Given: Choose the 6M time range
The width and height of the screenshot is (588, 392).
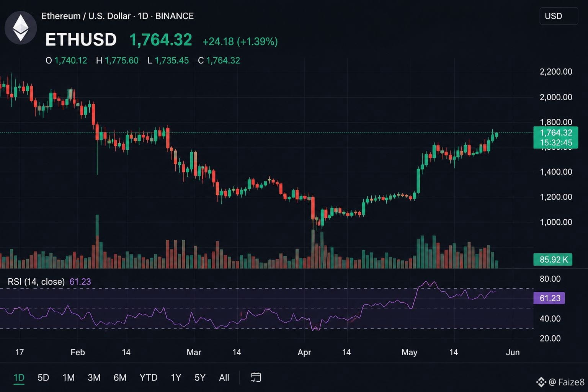Looking at the screenshot, I should (120, 377).
